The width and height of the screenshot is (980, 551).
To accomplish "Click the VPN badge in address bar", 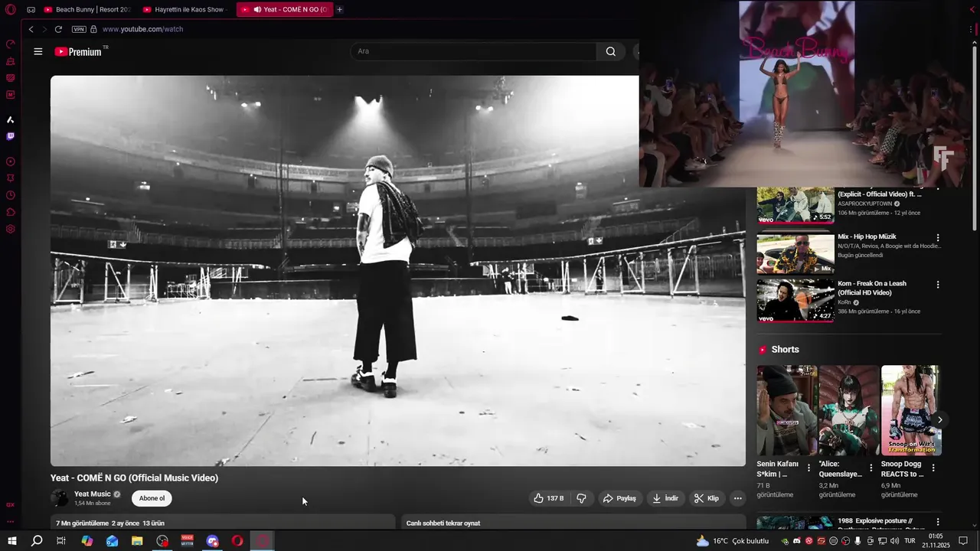I will click(79, 29).
